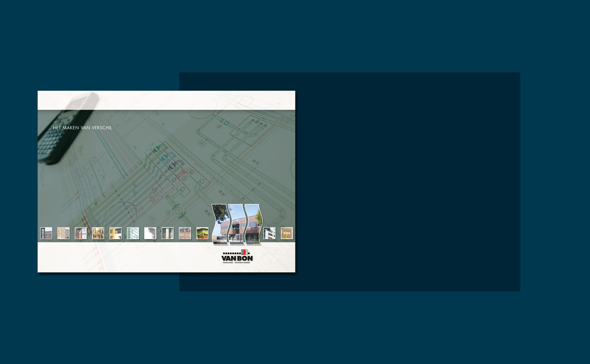Image resolution: width=590 pixels, height=364 pixels.
Task: Open the white modern apartment block thumbnail
Action: [269, 233]
